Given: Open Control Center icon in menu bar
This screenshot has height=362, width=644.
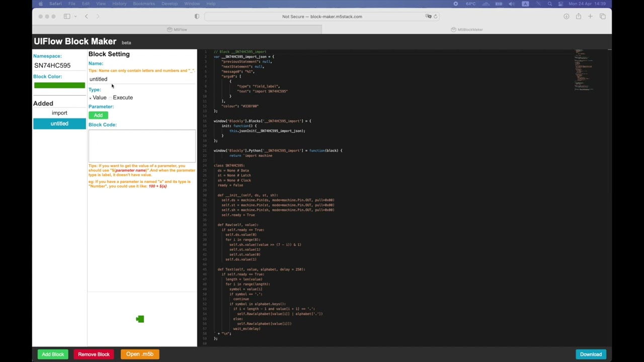Looking at the screenshot, I should tap(560, 4).
